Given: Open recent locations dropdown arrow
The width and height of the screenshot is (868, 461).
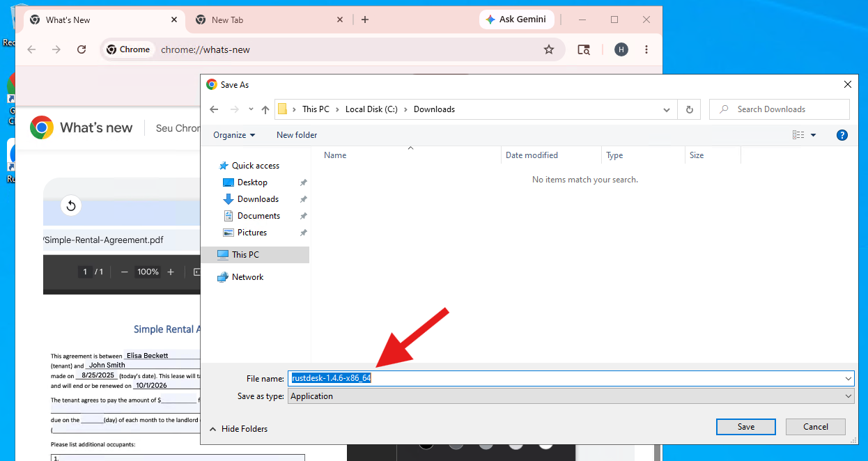Looking at the screenshot, I should point(250,109).
